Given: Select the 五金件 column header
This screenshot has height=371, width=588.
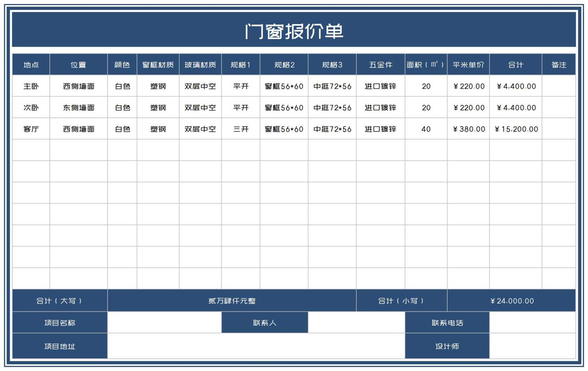Looking at the screenshot, I should (381, 64).
